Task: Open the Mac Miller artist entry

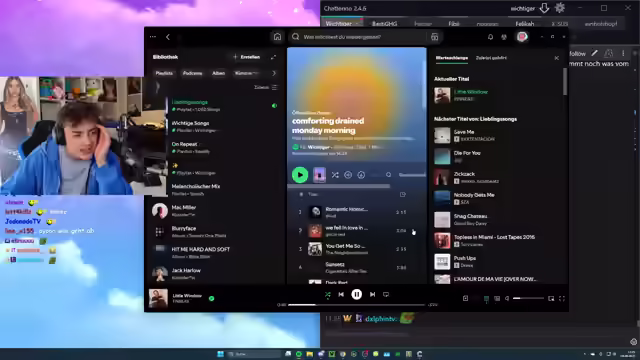Action: (x=215, y=211)
